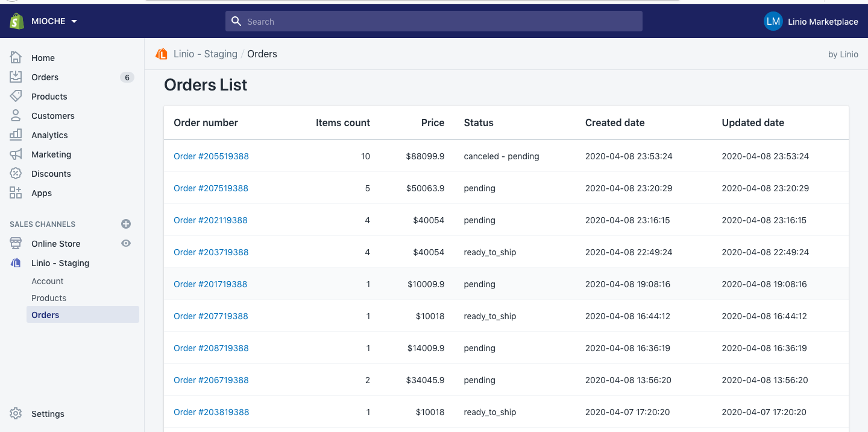Click the Discounts percent icon
This screenshot has height=432, width=868.
pos(16,174)
